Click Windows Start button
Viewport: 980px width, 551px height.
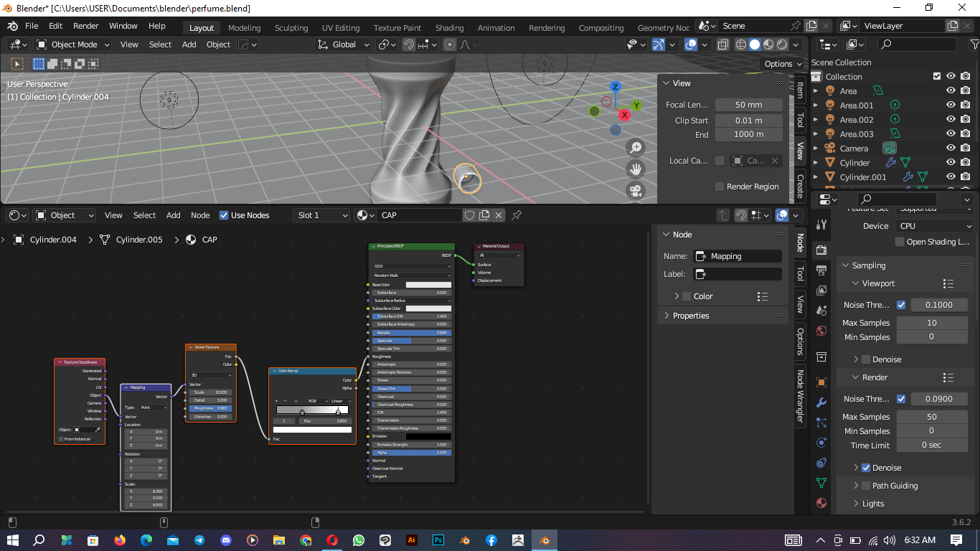click(x=13, y=540)
